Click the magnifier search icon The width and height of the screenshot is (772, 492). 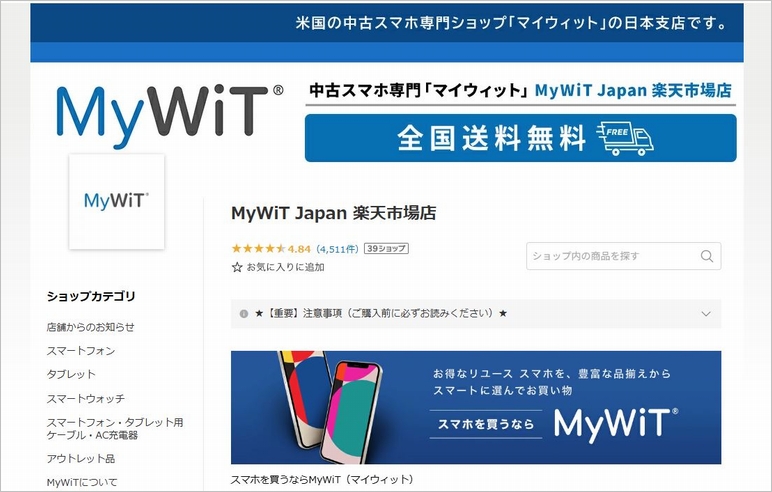tap(707, 256)
